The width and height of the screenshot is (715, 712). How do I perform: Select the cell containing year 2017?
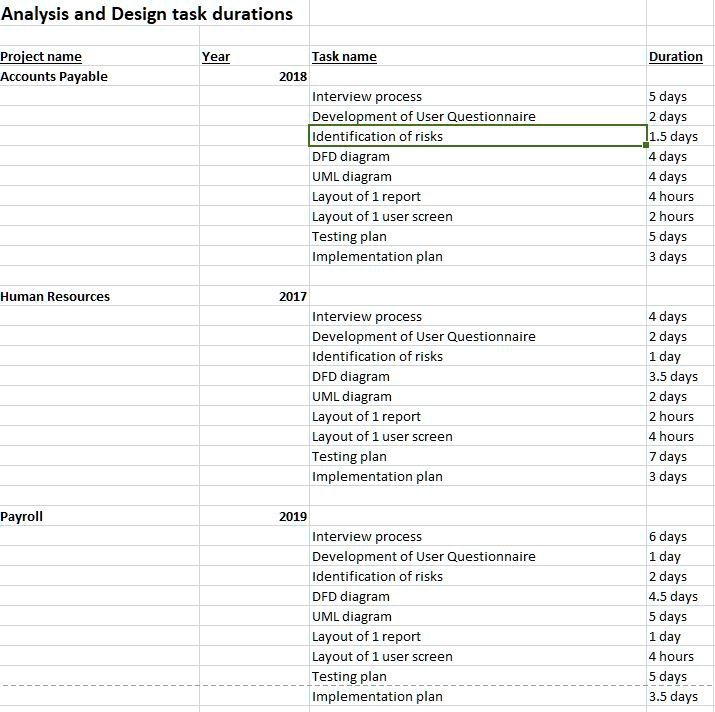point(292,297)
